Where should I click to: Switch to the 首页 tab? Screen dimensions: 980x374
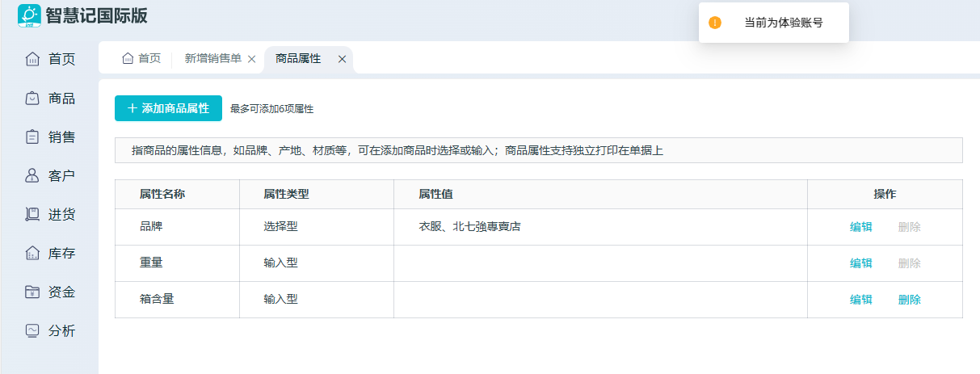141,59
